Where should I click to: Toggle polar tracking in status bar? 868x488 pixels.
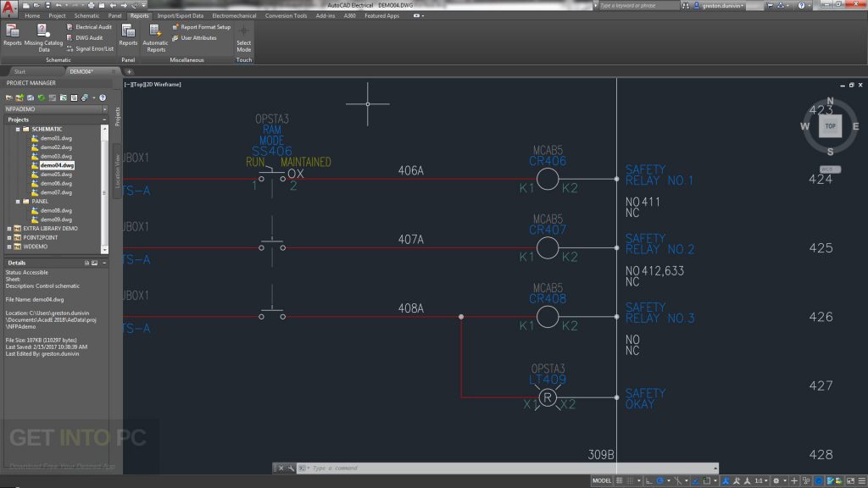659,481
